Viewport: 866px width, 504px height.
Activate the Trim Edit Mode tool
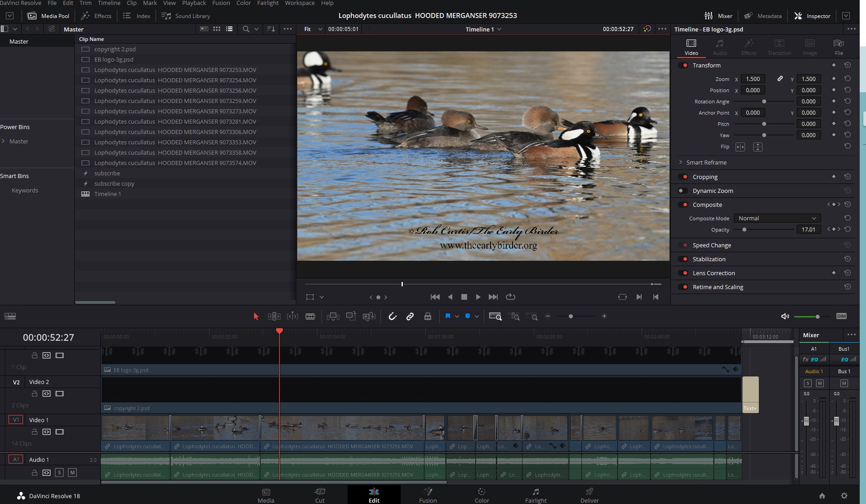274,317
